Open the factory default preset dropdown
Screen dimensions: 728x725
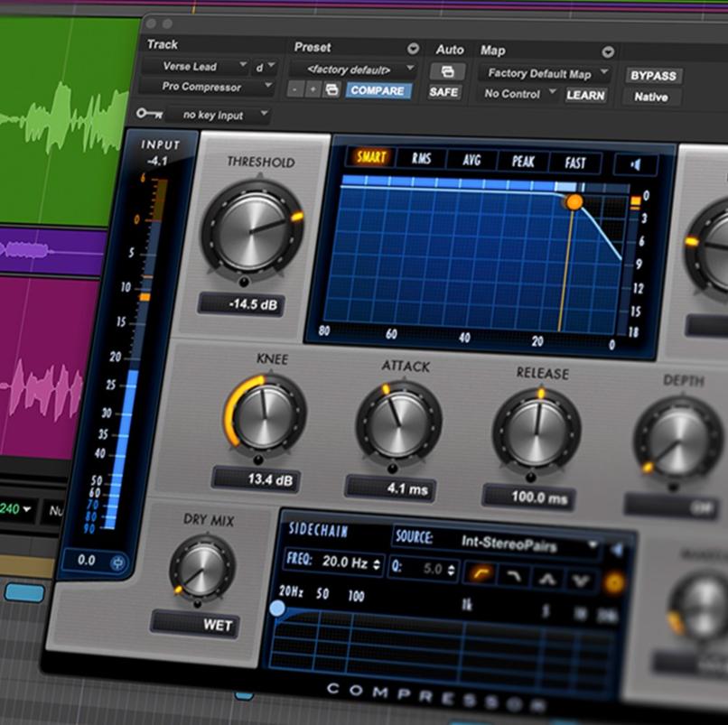tap(353, 69)
